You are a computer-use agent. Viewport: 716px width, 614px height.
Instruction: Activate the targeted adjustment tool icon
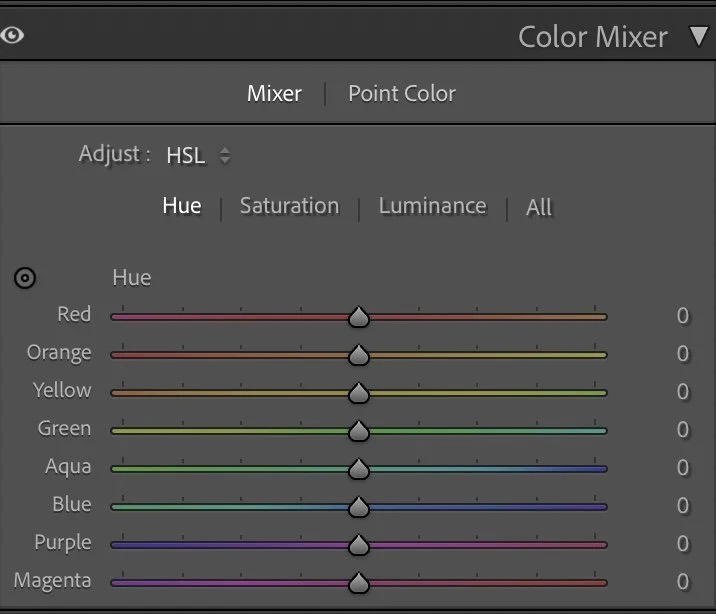[25, 278]
